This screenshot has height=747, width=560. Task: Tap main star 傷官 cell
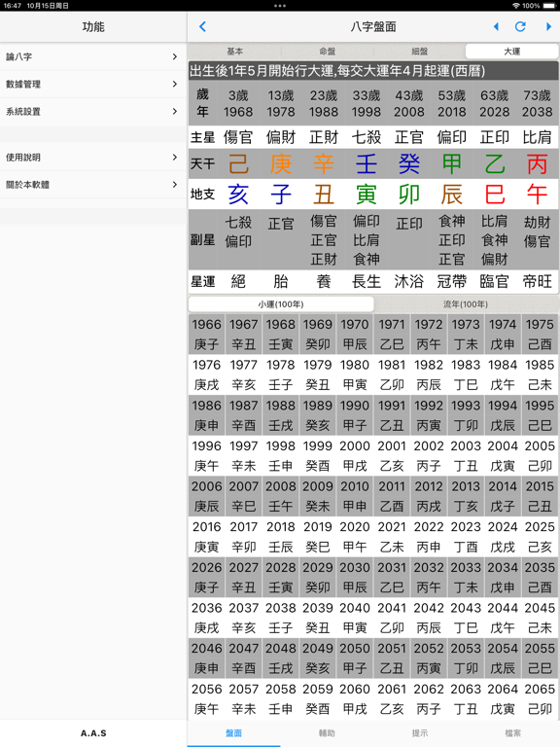tap(238, 137)
